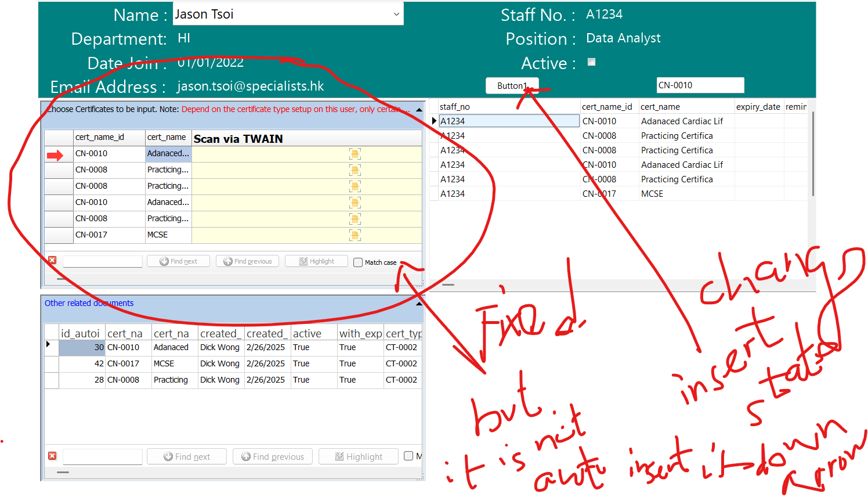868x497 pixels.
Task: Click the id cell 30 in Other related documents
Action: (82, 348)
